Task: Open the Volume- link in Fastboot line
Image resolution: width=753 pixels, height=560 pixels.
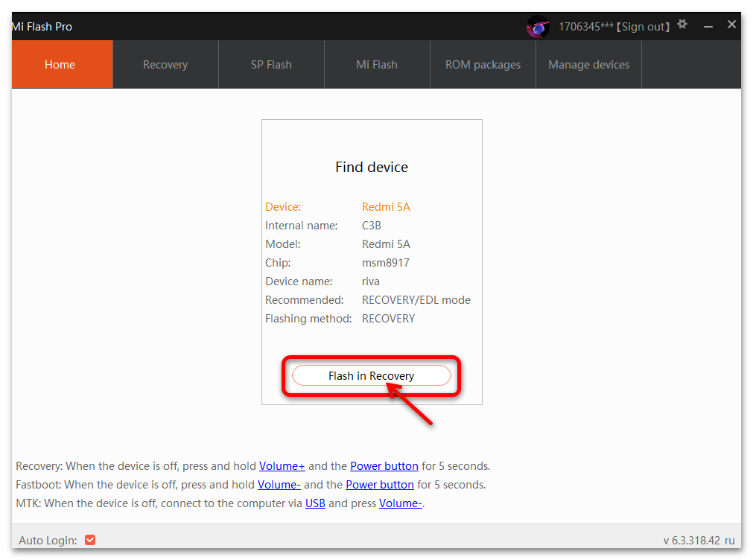Action: 279,485
